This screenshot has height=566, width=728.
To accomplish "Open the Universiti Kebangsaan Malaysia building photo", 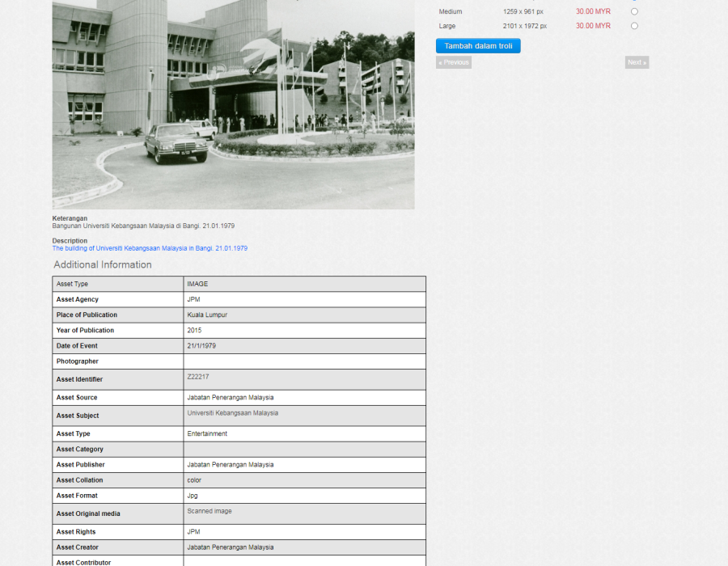I will [x=233, y=104].
